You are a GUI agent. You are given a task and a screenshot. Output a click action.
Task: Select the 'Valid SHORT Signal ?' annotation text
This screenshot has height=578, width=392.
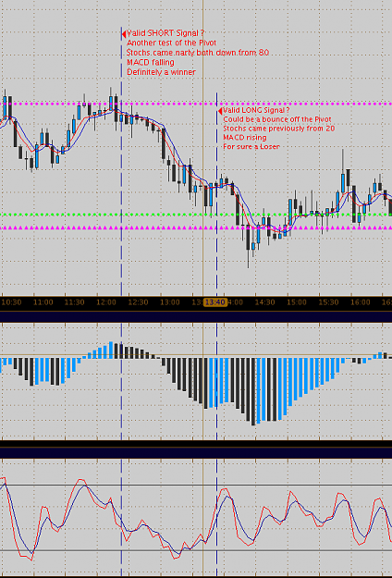click(x=165, y=33)
